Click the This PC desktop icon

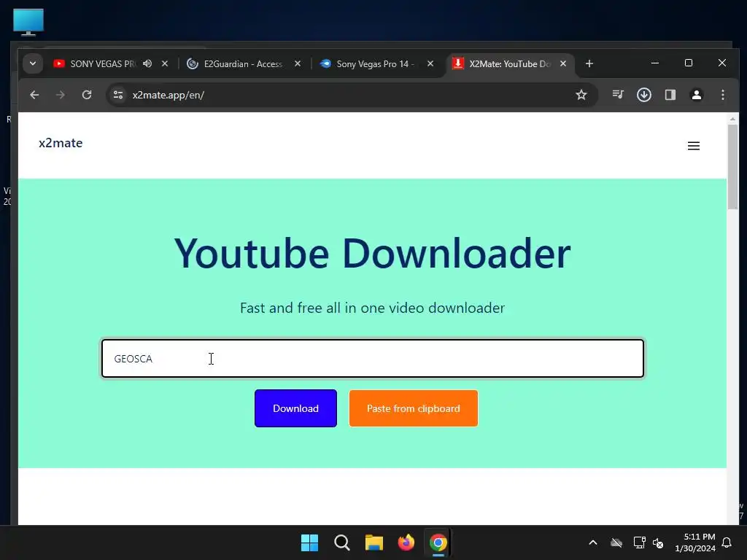tap(28, 22)
